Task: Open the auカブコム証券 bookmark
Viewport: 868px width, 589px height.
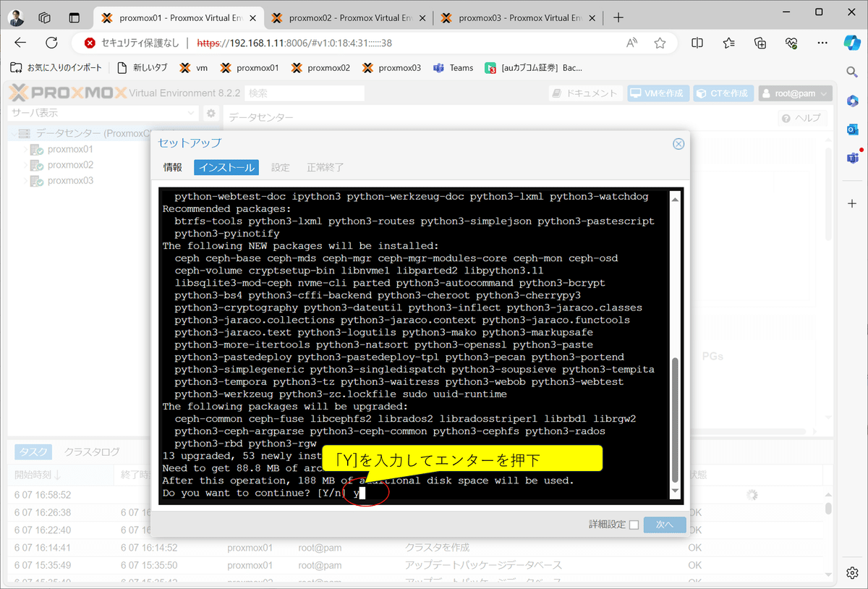Action: coord(534,68)
